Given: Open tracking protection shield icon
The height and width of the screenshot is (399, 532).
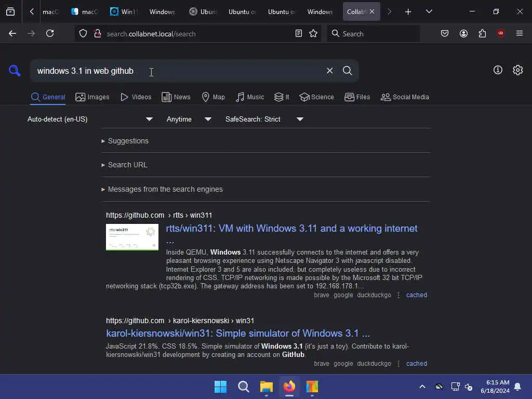Looking at the screenshot, I should tap(83, 34).
